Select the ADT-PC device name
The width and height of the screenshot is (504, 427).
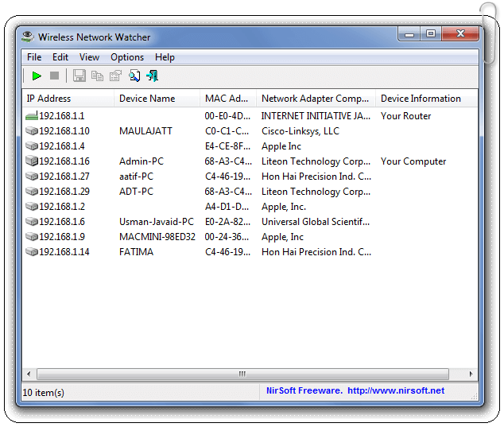point(136,192)
